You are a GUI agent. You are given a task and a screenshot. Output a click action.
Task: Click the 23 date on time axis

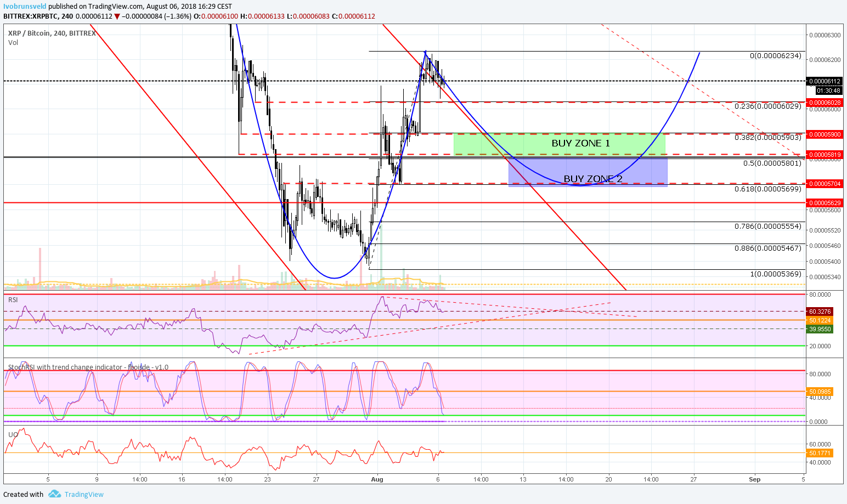[267, 479]
